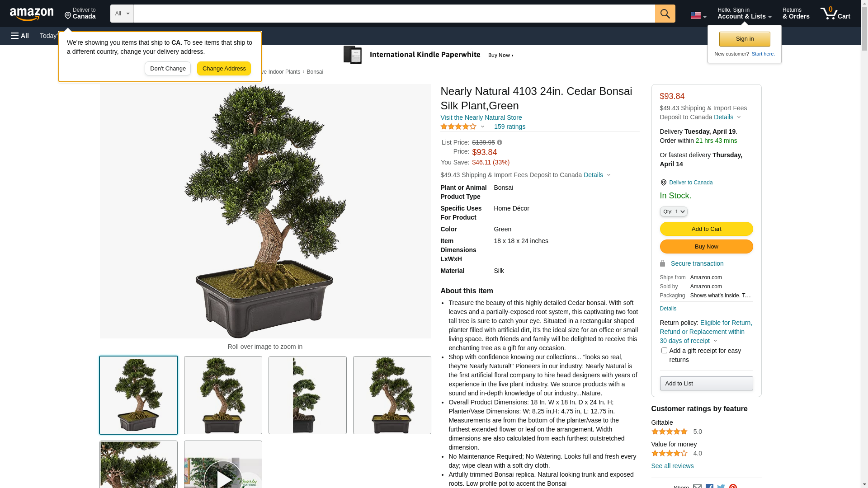Open the cart icon
868x488 pixels.
pos(835,14)
